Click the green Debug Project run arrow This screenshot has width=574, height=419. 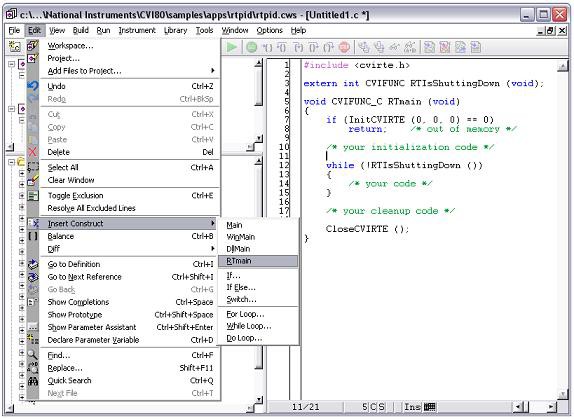231,47
